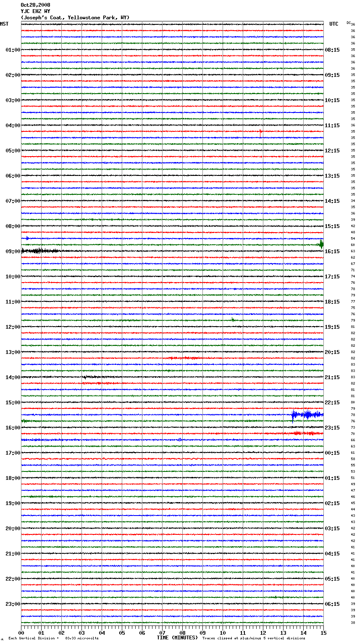Click the date heading Oct28,2008
Image resolution: width=357 pixels, height=644 pixels.
coord(35,5)
